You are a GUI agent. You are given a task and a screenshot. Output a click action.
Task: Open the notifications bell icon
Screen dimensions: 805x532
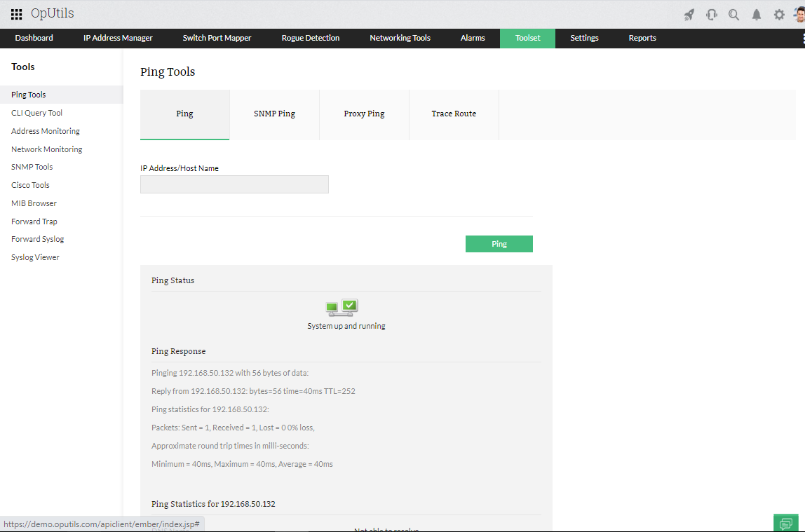(756, 15)
